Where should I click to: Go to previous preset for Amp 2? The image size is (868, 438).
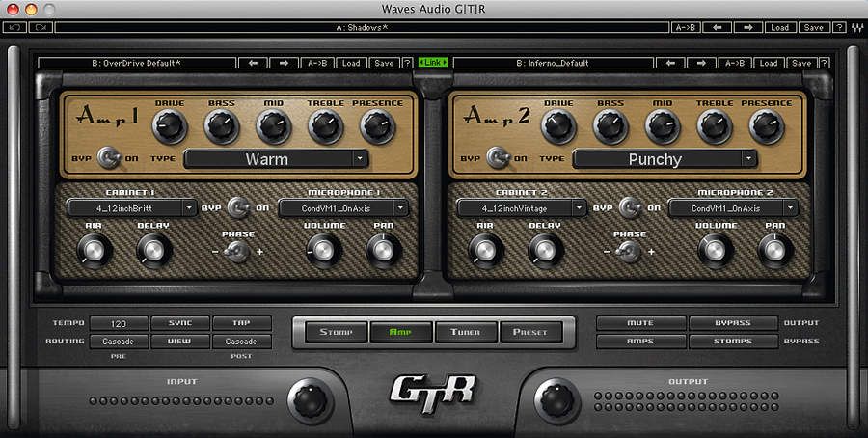(x=671, y=63)
